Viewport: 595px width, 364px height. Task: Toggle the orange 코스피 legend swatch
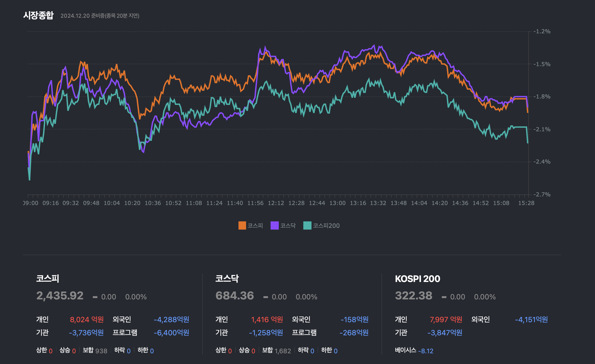242,225
